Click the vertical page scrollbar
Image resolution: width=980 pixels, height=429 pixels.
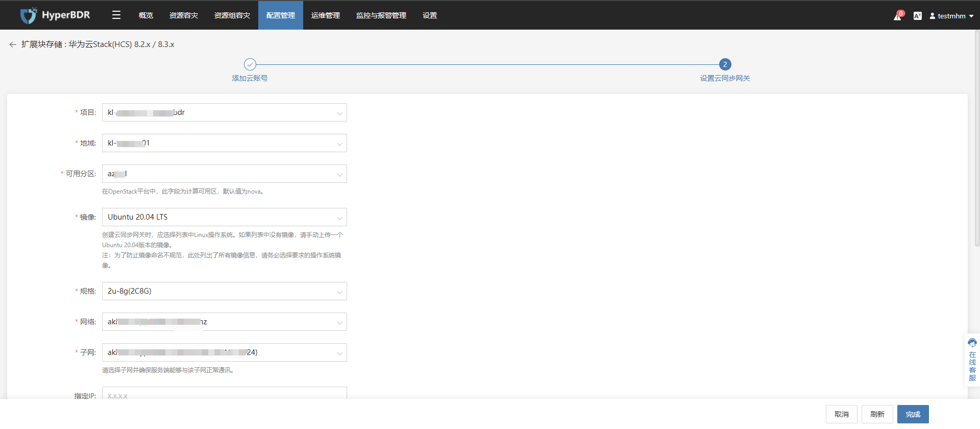[977, 138]
